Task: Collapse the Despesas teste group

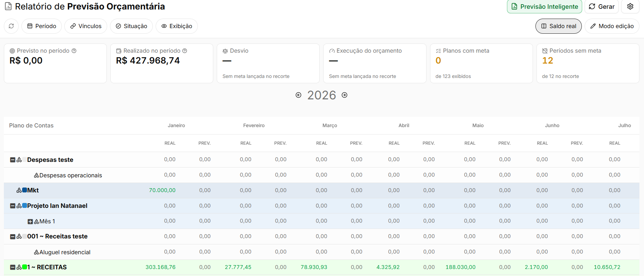Action: [x=13, y=160]
